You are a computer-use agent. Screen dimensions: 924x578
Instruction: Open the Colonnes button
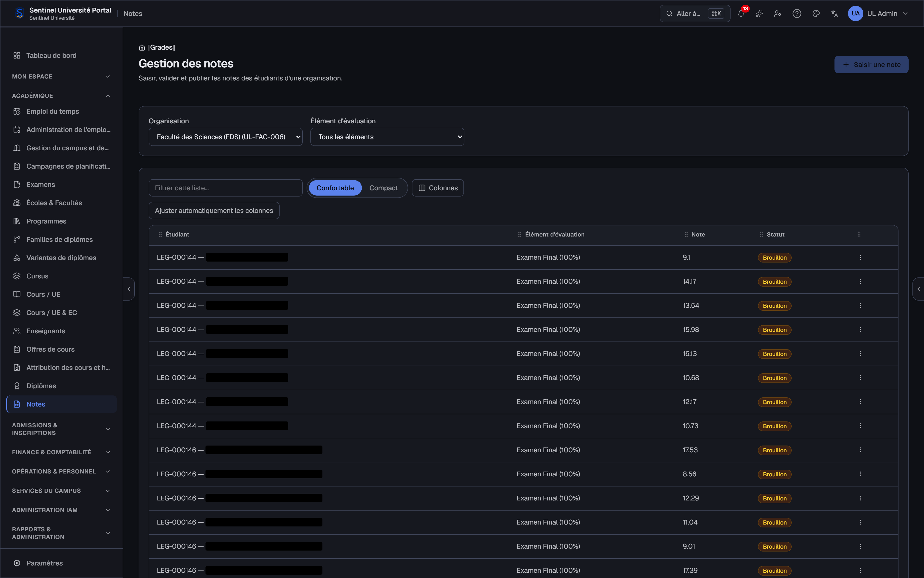pos(438,188)
